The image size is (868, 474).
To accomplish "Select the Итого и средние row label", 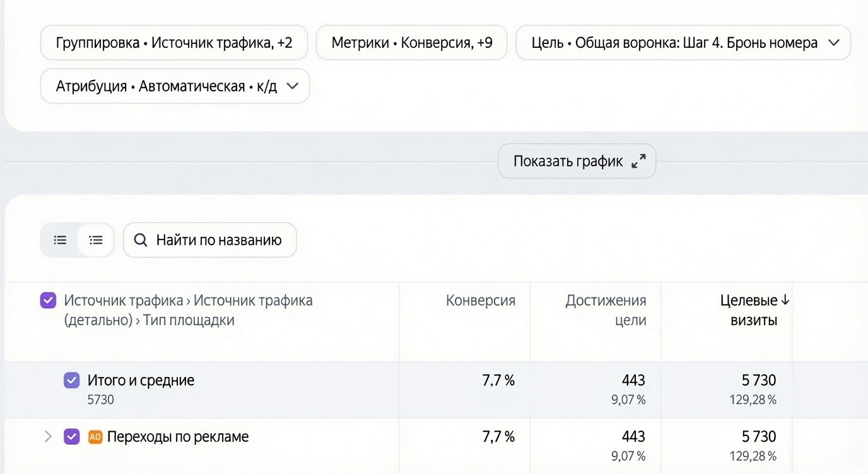I will coord(141,380).
